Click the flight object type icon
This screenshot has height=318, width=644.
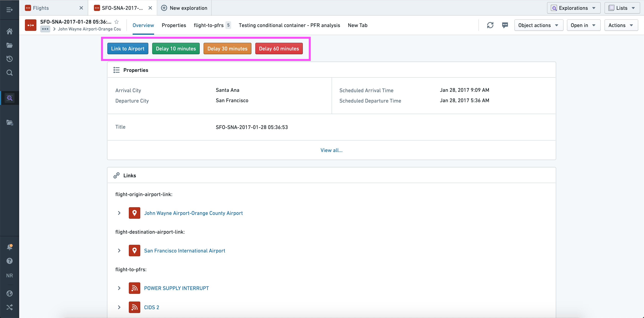31,26
